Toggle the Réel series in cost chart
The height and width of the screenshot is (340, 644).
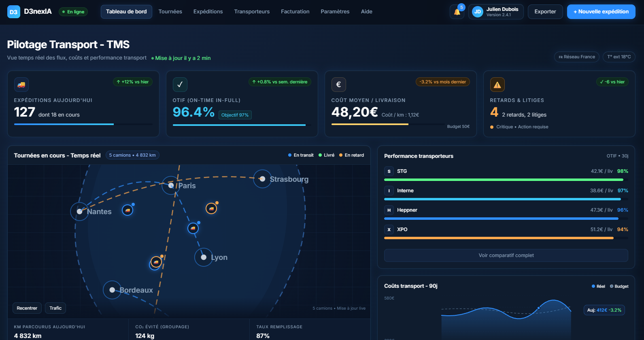pyautogui.click(x=598, y=286)
